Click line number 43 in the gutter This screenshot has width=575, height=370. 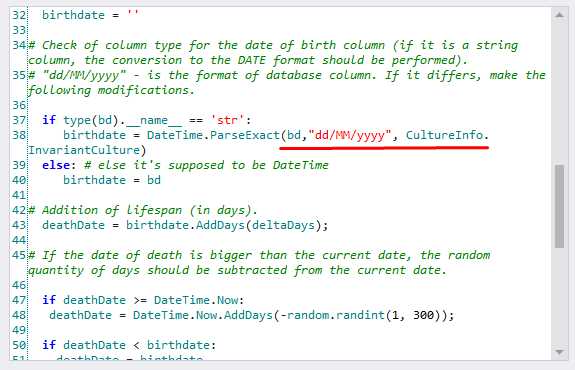19,225
